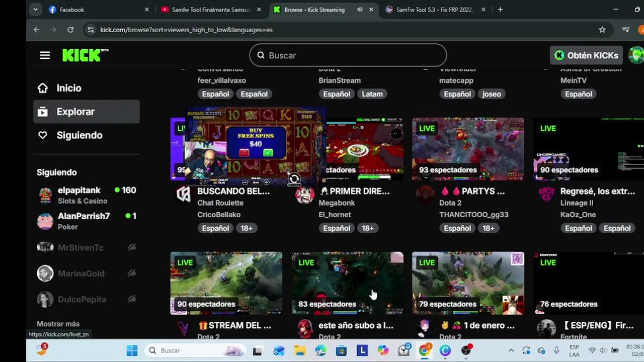Click the offline icon beside MarinaGold
644x362 pixels.
[x=131, y=273]
